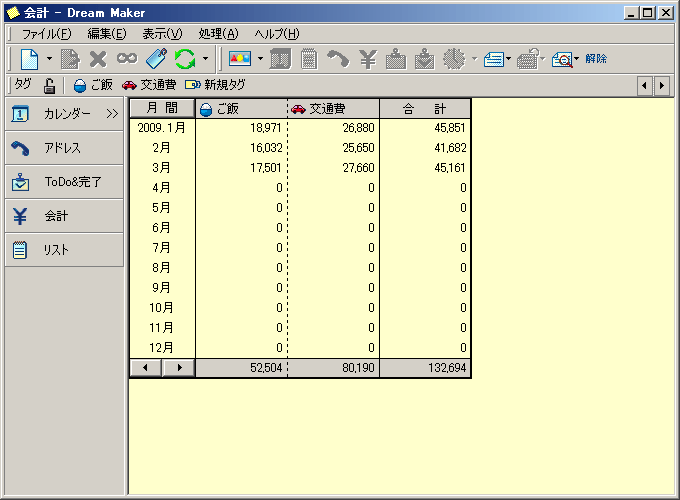Toggle the tag bar padlock icon

click(x=49, y=85)
